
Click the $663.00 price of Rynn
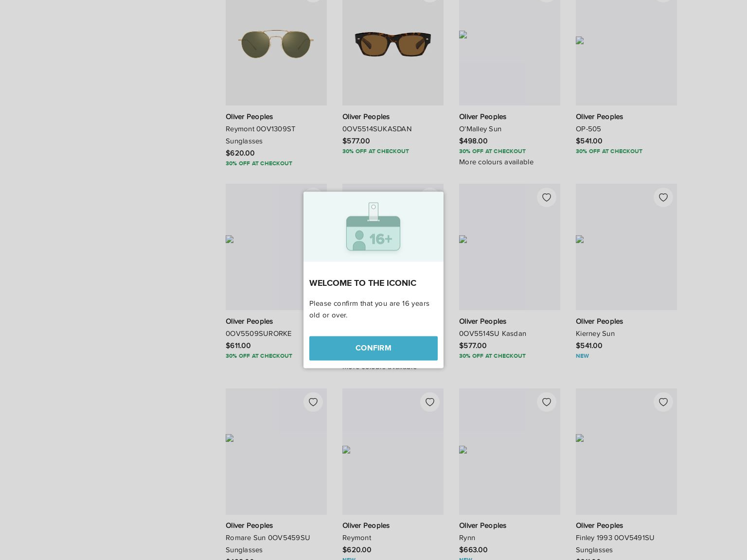pos(473,550)
